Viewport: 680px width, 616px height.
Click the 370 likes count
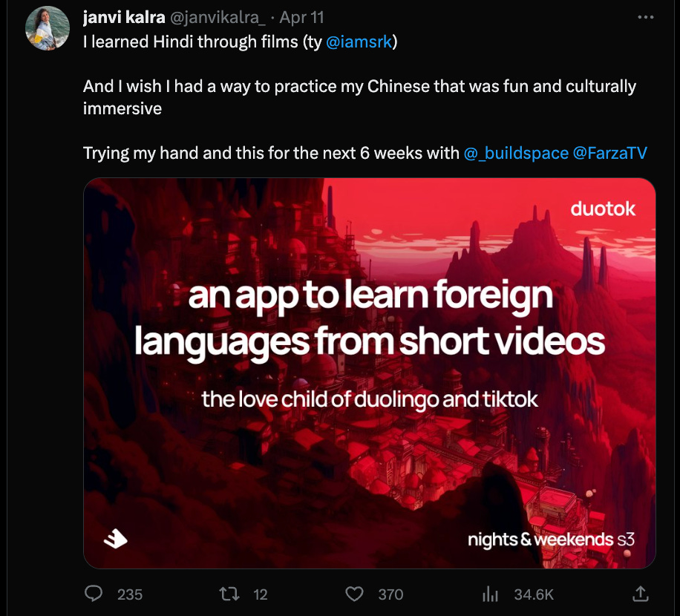click(390, 594)
